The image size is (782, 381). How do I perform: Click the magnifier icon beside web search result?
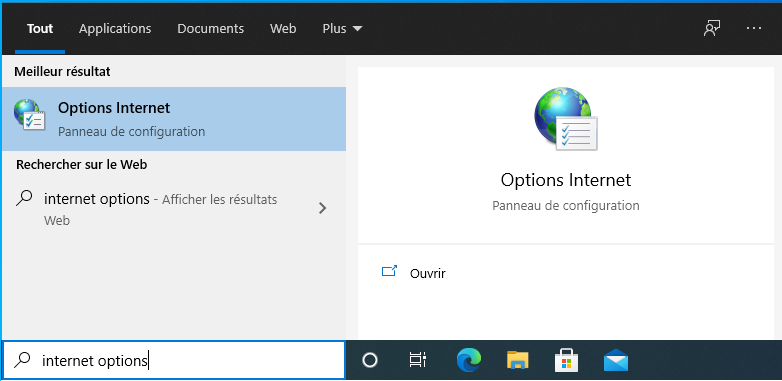coord(24,199)
